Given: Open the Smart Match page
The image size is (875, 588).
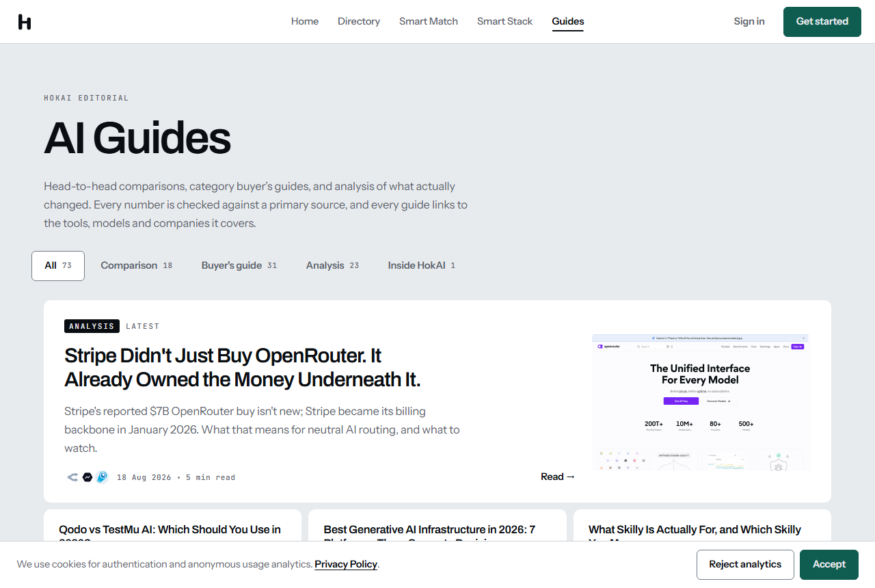Looking at the screenshot, I should [x=429, y=21].
